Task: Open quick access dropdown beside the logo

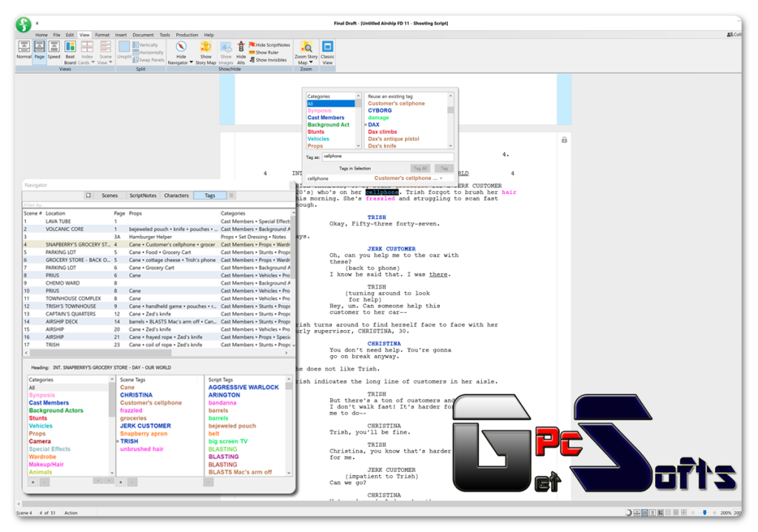Action: pyautogui.click(x=37, y=23)
